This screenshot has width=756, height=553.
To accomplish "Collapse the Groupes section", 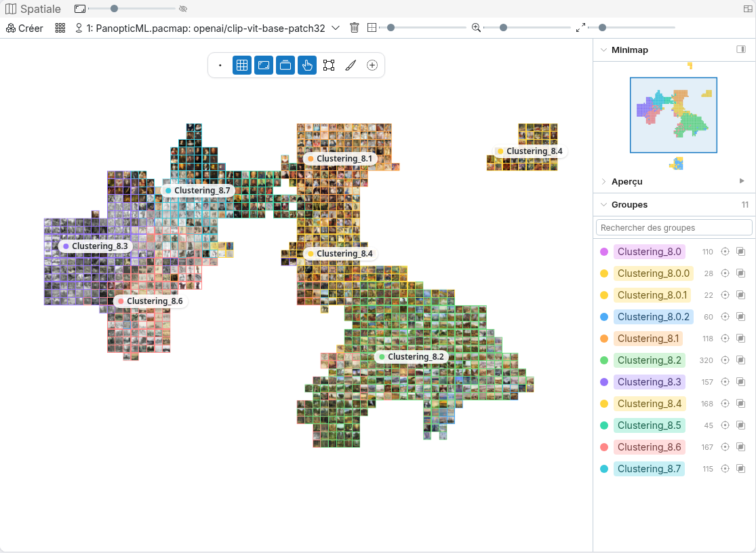I will 603,205.
